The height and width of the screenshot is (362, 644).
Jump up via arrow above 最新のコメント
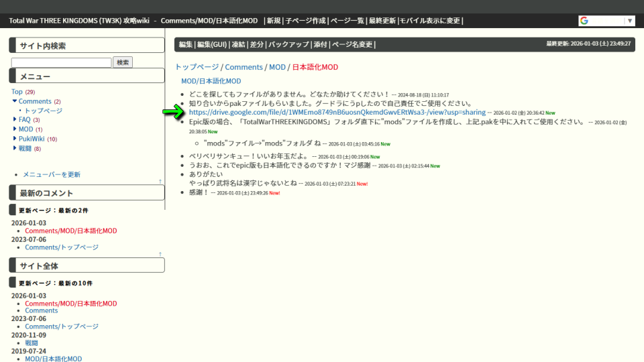click(x=160, y=181)
